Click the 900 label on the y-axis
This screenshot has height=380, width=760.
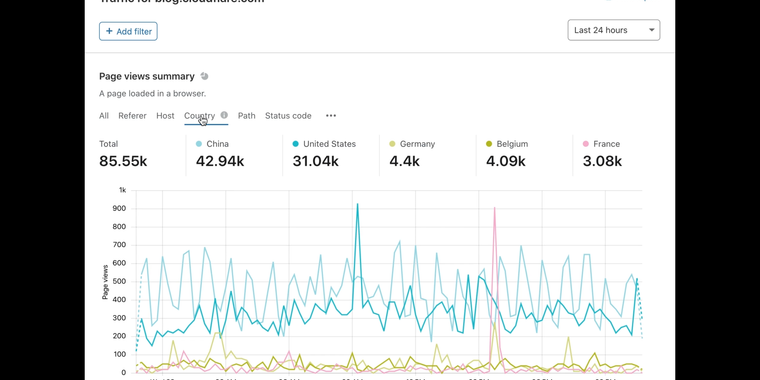[x=120, y=208]
